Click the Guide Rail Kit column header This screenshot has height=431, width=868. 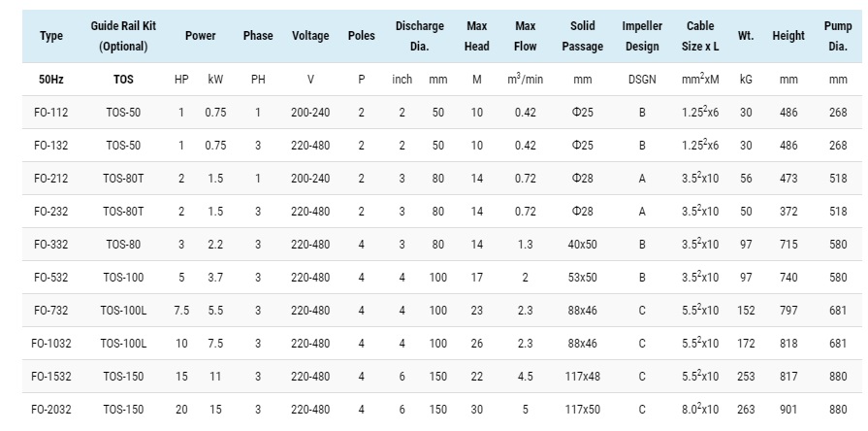[123, 36]
